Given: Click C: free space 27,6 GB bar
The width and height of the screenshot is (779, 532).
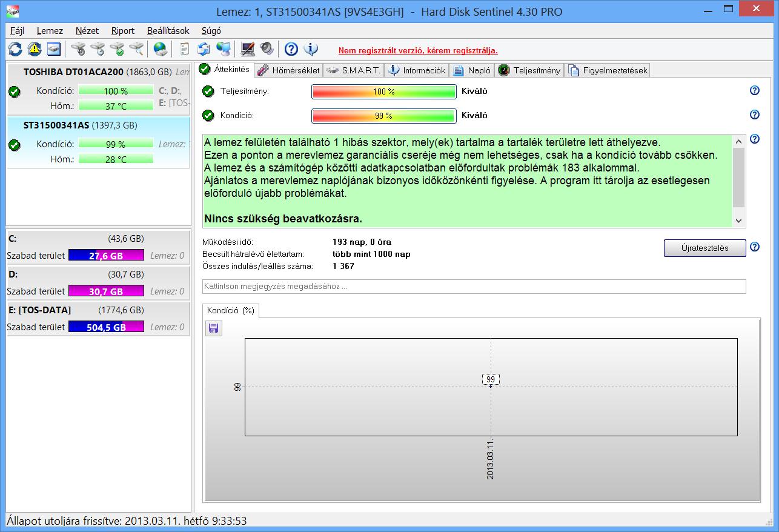Looking at the screenshot, I should pos(106,256).
